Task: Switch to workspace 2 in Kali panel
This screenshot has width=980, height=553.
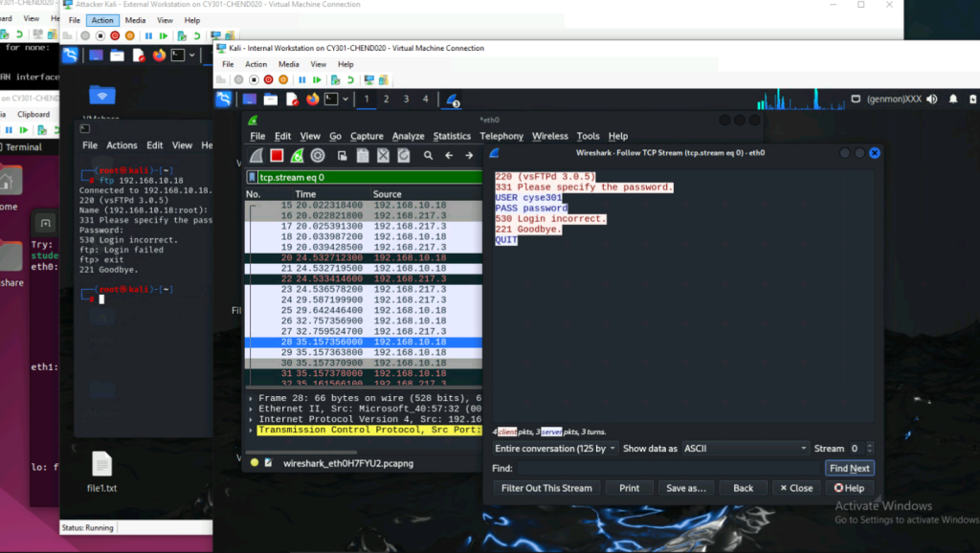Action: click(x=386, y=99)
